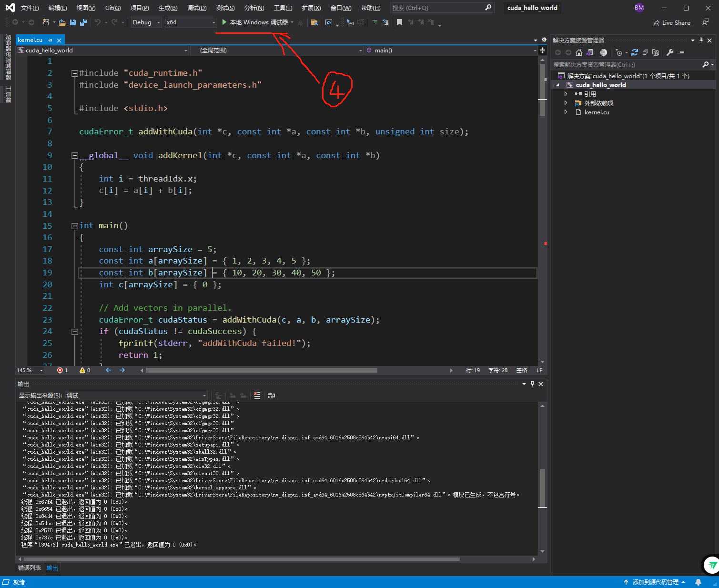The width and height of the screenshot is (719, 588).
Task: Click the Home icon in Solution Explorer
Action: pos(579,52)
